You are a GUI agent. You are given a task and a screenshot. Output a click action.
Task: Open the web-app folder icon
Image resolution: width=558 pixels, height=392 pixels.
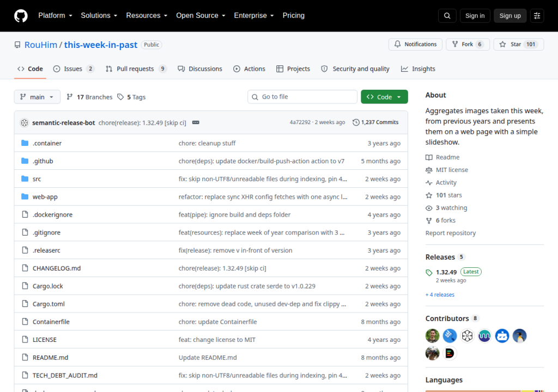point(25,197)
